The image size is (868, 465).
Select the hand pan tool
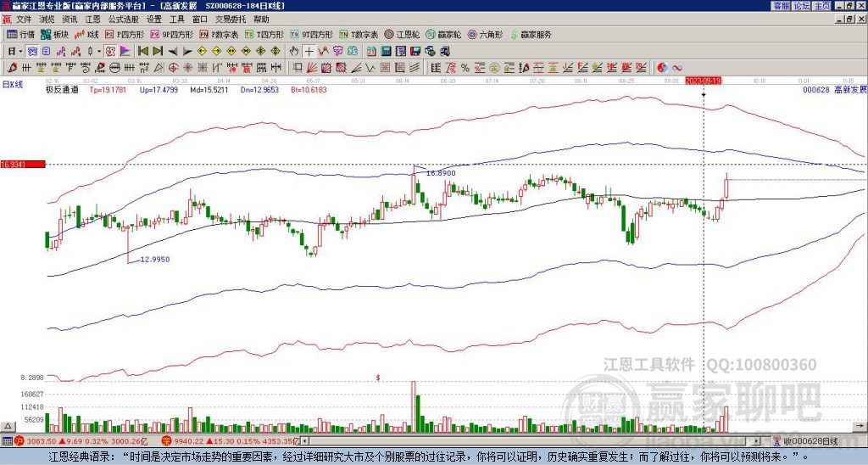click(x=294, y=51)
